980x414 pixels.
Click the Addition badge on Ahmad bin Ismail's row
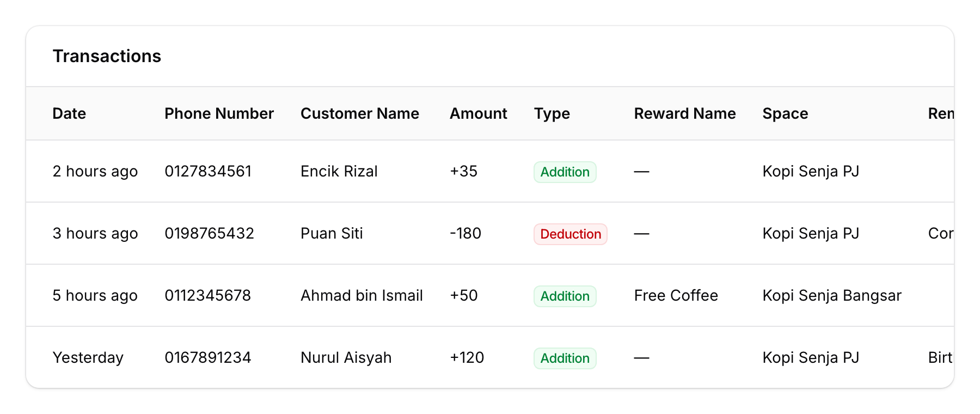point(565,296)
